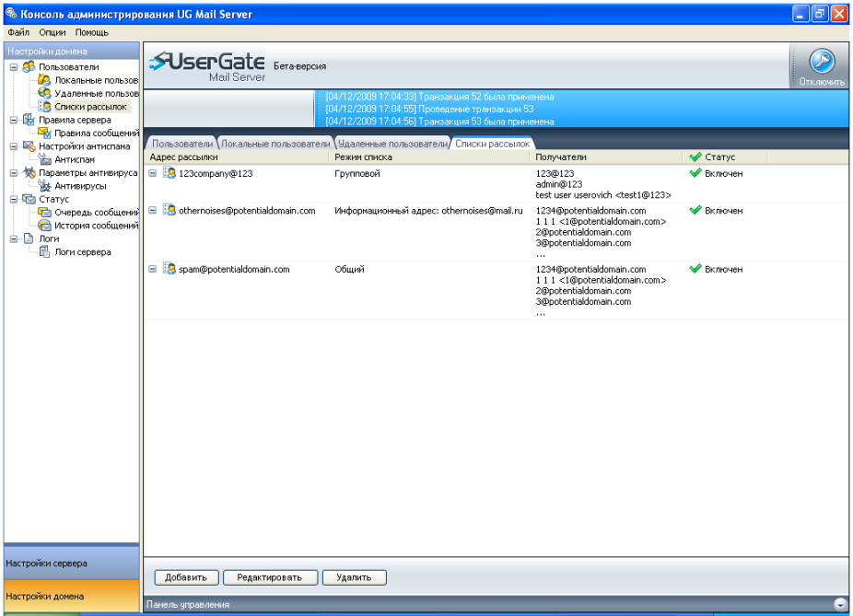The image size is (853, 616).
Task: Click the Групповой mode cell
Action: (x=356, y=173)
